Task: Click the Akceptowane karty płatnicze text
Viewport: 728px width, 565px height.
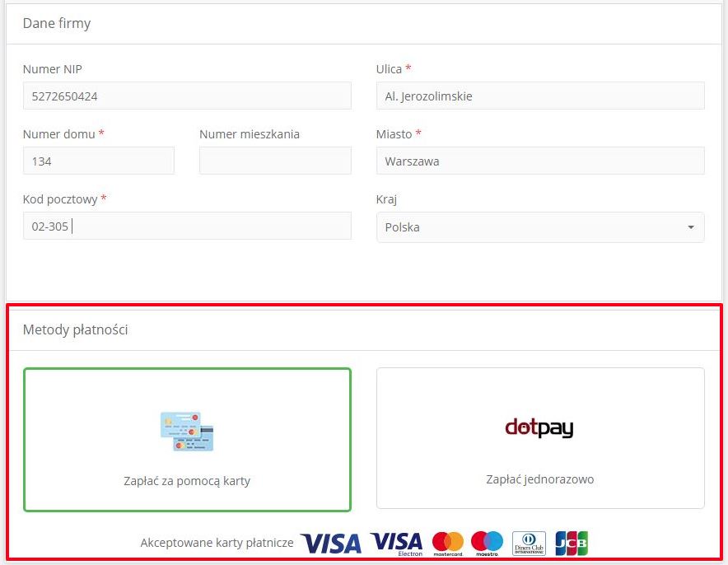Action: (217, 543)
